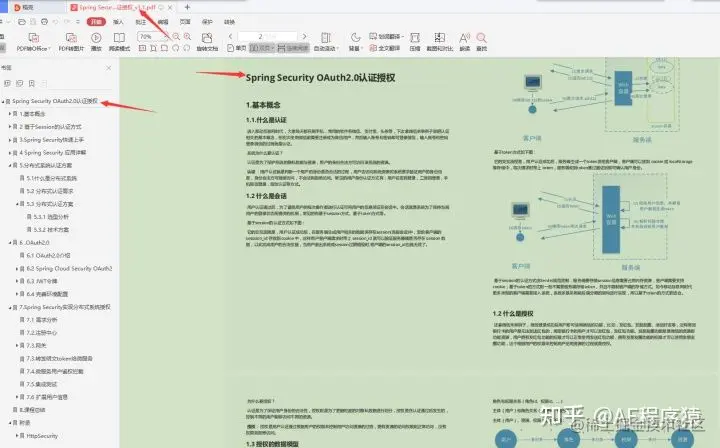720x448 pixels.
Task: Open the Insert (插入) ribbon tab
Action: 118,22
